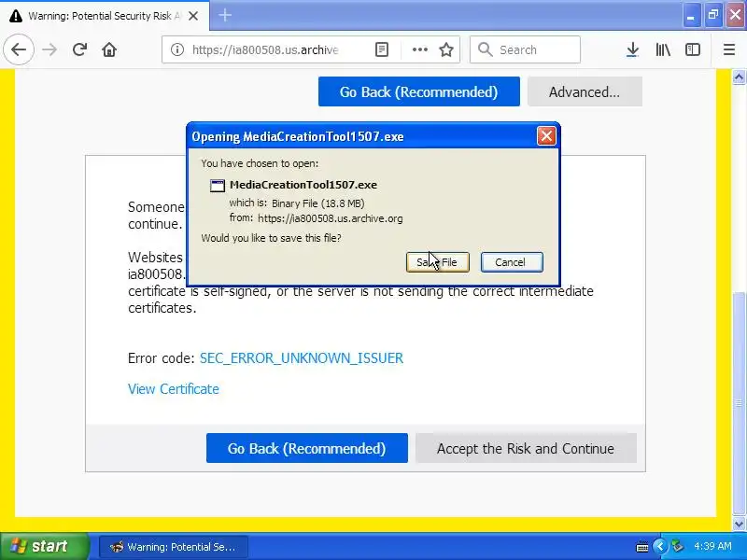Screen dimensions: 747x560
Task: Click the MediaCreationTool1507.exe file icon
Action: pyautogui.click(x=218, y=185)
